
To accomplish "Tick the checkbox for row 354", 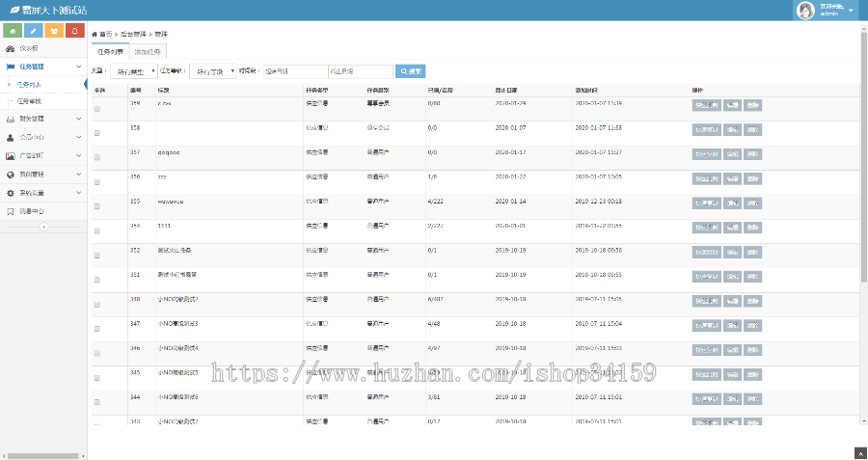I will click(96, 230).
